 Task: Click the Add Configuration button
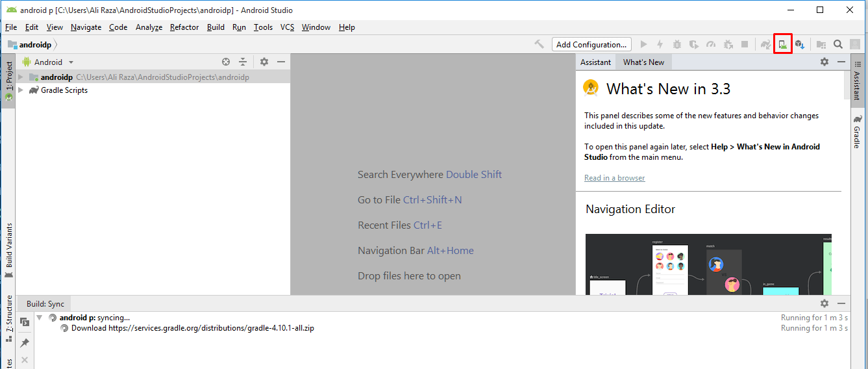591,44
